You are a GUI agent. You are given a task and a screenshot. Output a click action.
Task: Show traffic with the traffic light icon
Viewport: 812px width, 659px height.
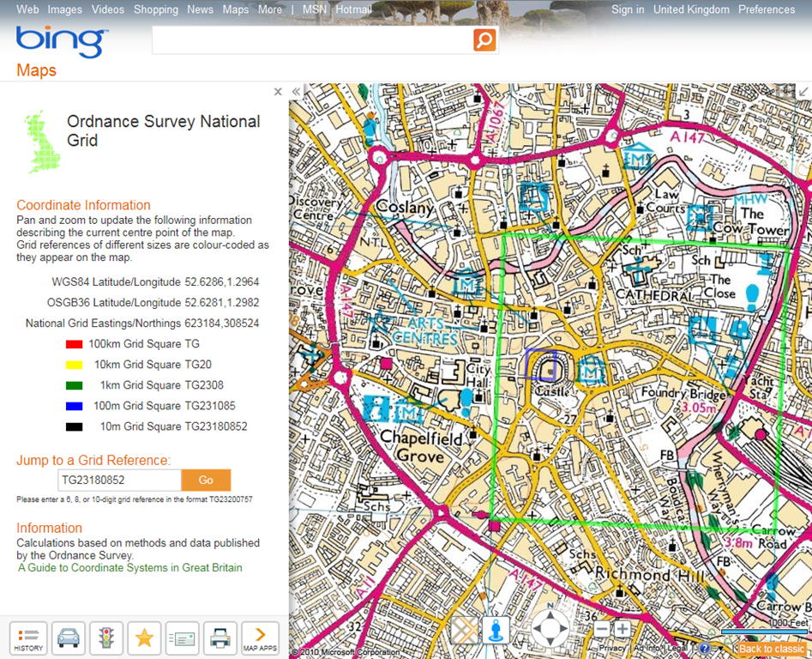pyautogui.click(x=106, y=638)
